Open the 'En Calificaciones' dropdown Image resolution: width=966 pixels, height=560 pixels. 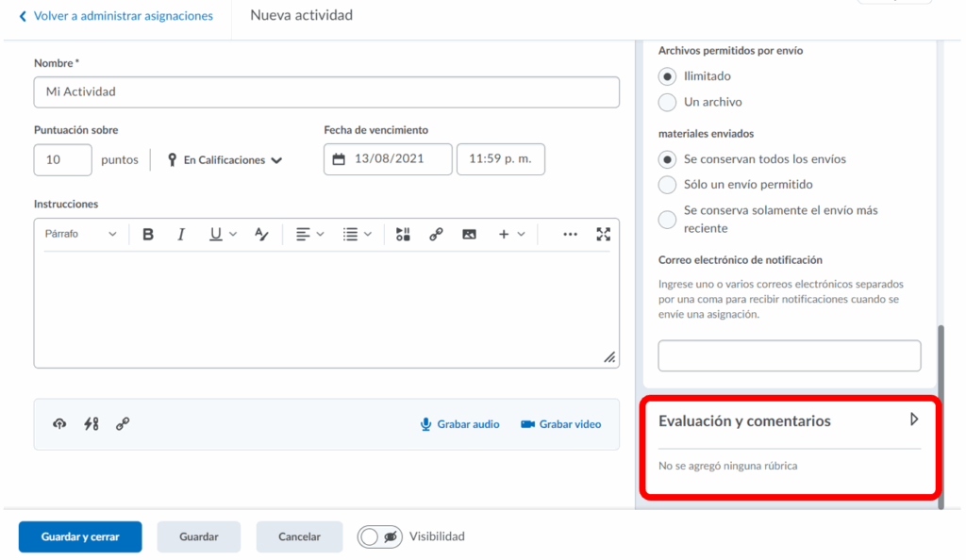tap(225, 160)
